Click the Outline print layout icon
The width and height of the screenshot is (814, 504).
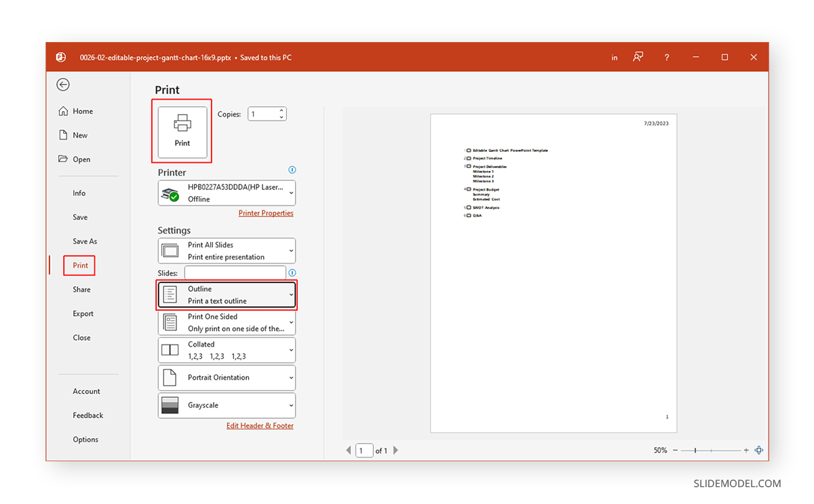point(170,294)
